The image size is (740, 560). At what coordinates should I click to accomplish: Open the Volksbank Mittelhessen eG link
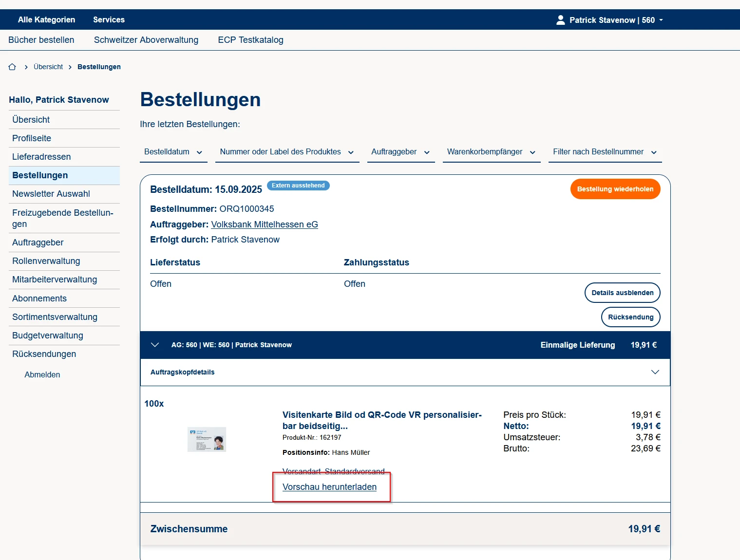tap(264, 224)
